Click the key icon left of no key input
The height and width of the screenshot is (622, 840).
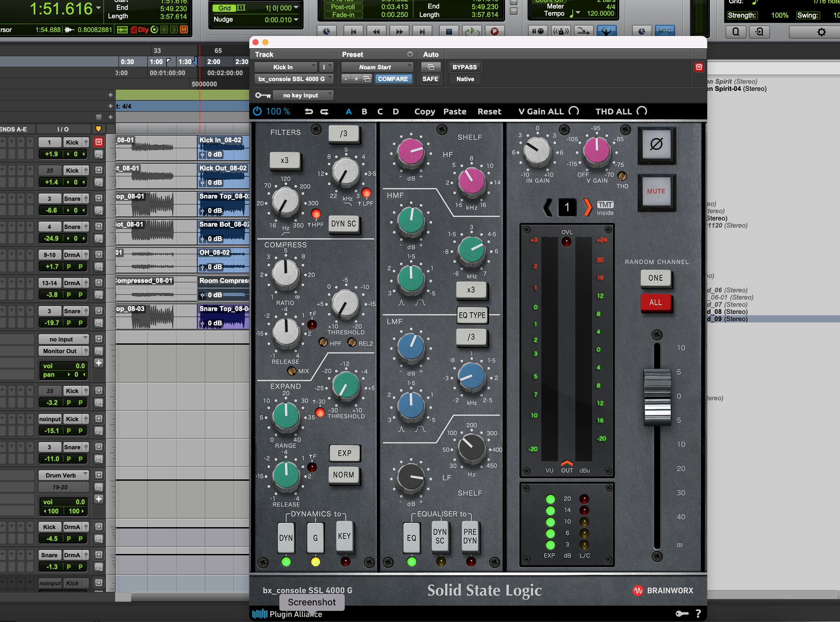[263, 95]
